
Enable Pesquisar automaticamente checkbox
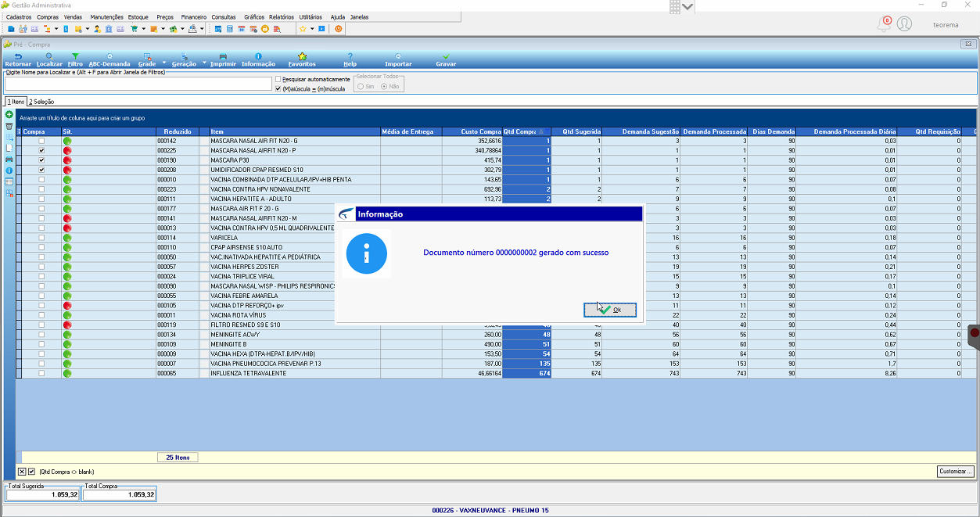(x=278, y=79)
